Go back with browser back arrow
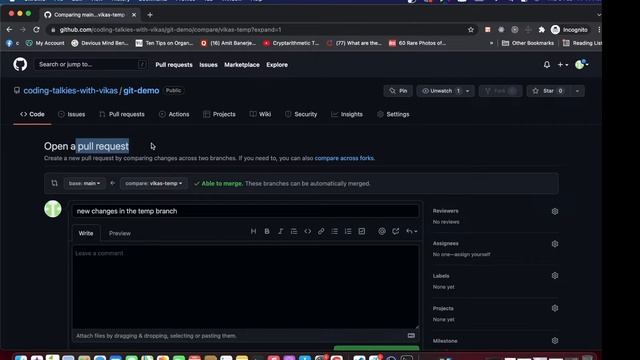 pyautogui.click(x=9, y=30)
